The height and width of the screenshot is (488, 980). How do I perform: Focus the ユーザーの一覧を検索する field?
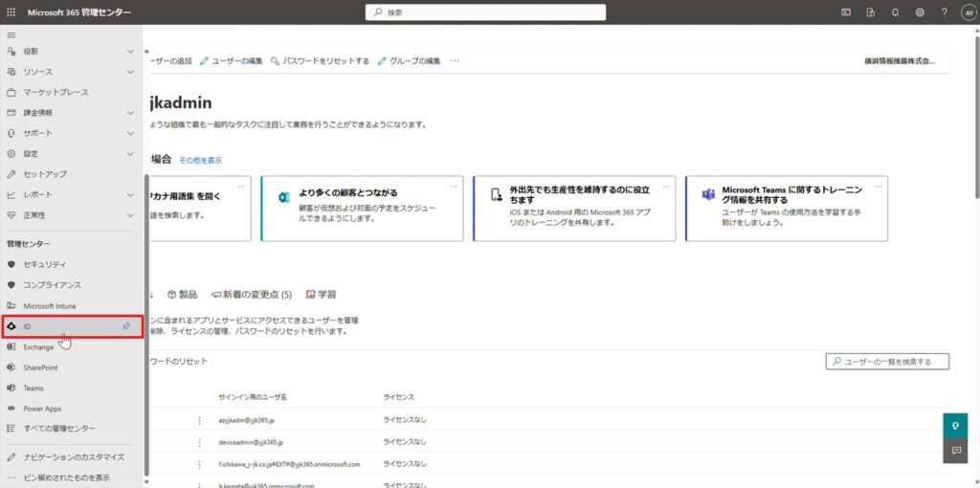pos(887,362)
